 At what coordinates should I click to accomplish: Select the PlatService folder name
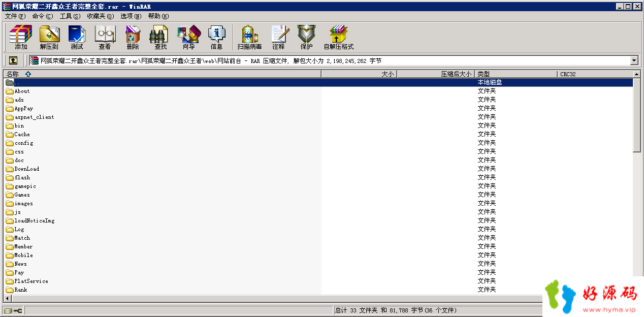tap(31, 281)
